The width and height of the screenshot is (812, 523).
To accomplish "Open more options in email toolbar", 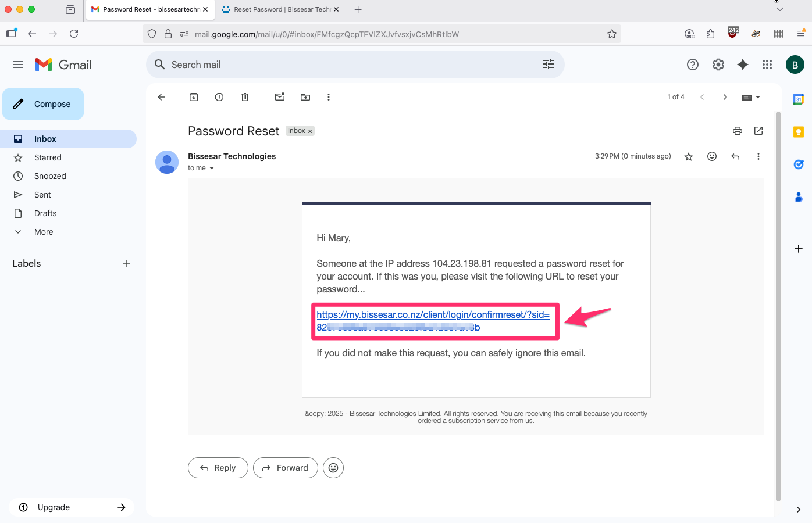I will pyautogui.click(x=329, y=97).
